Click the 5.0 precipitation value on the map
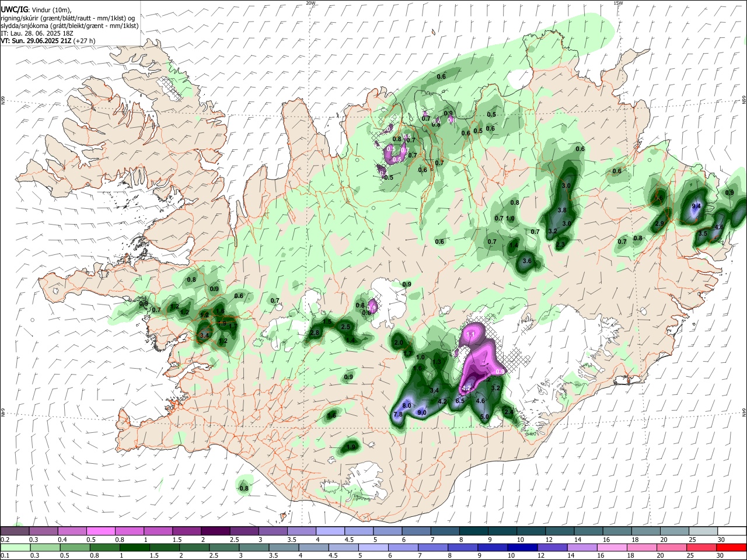The image size is (747, 560). 484,416
